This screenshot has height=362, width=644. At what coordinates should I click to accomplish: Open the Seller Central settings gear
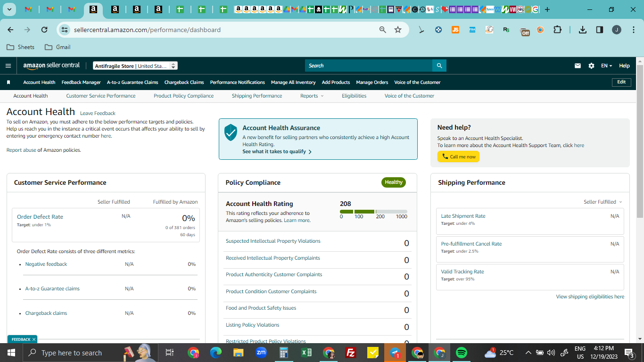pos(591,66)
